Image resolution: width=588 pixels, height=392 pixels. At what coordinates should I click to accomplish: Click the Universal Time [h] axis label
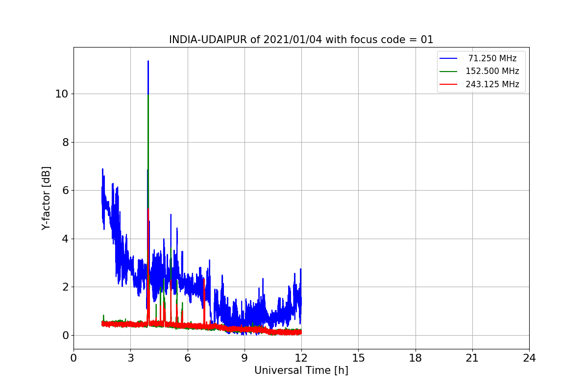coord(301,370)
